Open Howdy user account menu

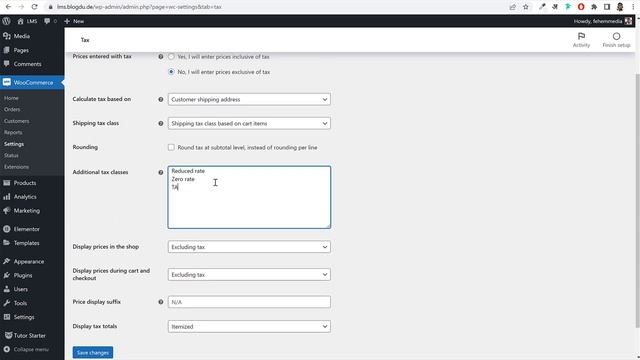click(603, 21)
